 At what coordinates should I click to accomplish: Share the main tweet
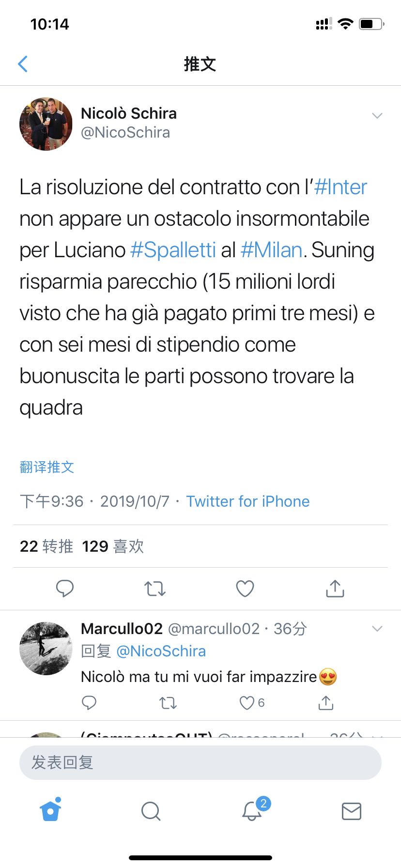point(335,589)
